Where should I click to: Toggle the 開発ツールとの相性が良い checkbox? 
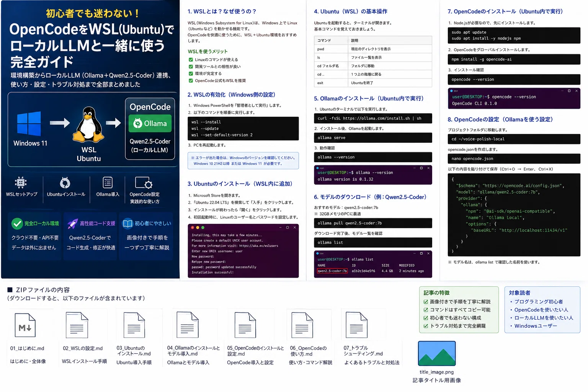(191, 67)
